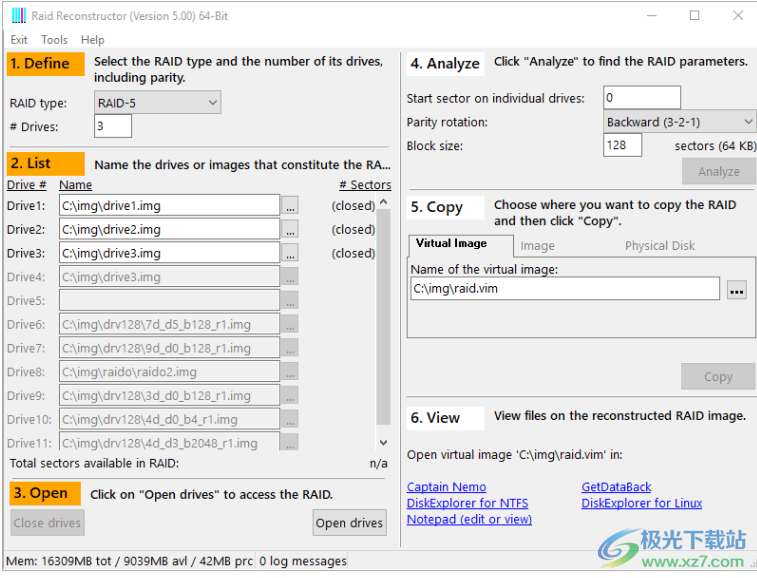Viewport: 757px width, 578px height.
Task: Click the Total sectors available n/a value
Action: click(x=378, y=464)
